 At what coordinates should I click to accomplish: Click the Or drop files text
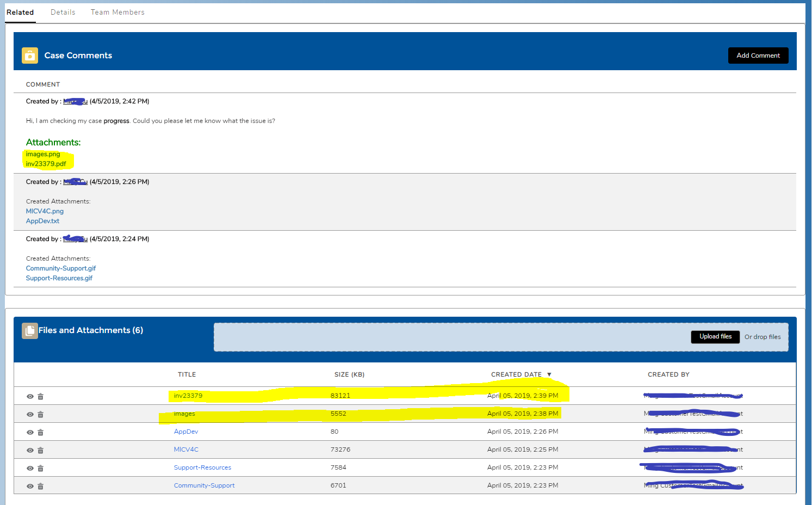(763, 337)
